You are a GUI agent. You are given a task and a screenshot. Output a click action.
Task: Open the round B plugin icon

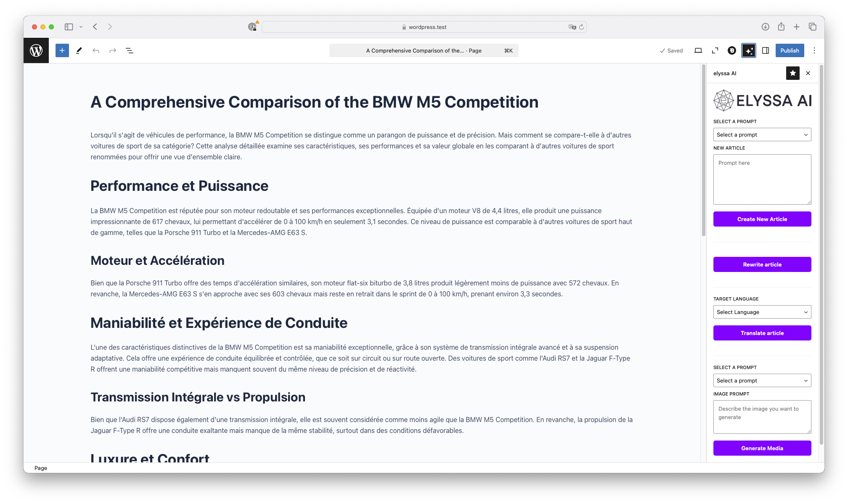pos(732,50)
